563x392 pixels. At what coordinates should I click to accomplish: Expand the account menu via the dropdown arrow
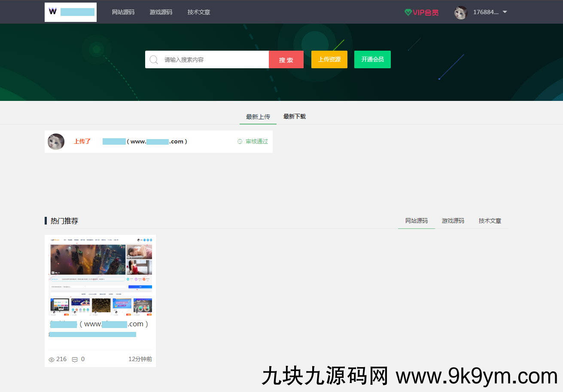[x=505, y=12]
